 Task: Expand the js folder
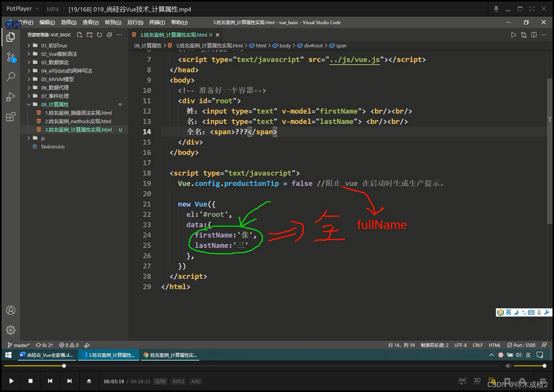coord(43,138)
